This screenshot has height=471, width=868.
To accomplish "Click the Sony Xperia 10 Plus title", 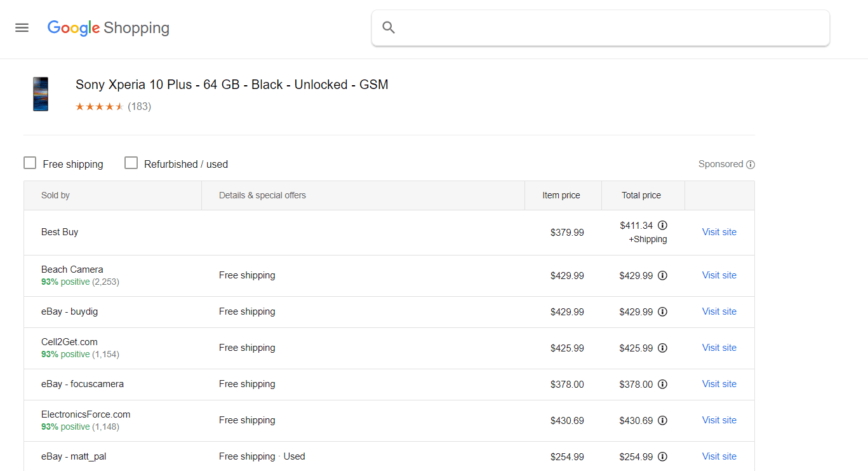I will point(232,85).
